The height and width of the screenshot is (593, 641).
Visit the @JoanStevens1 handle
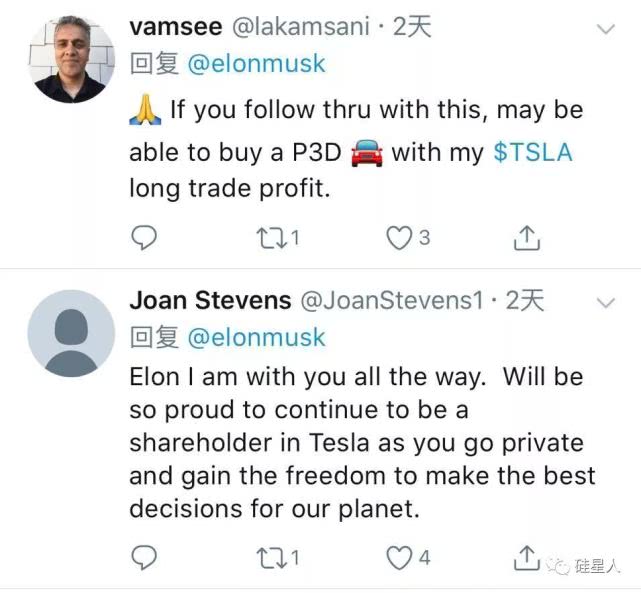point(392,300)
